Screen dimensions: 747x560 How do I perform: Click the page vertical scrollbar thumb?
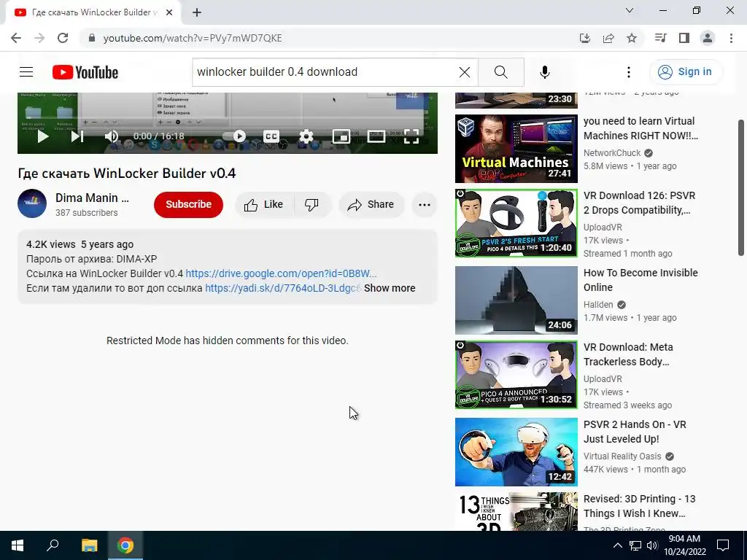point(741,187)
